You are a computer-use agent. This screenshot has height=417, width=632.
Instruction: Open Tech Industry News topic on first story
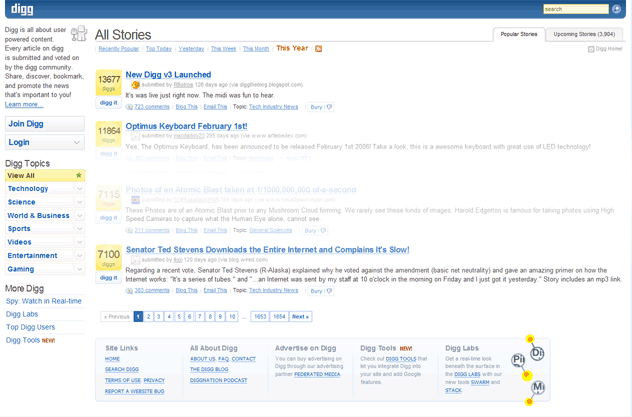coord(273,107)
